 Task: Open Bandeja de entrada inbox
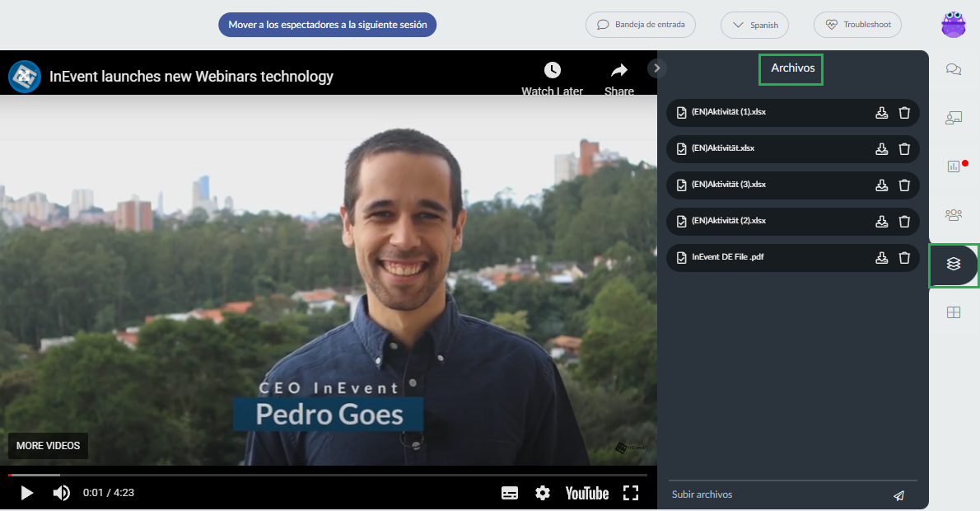[641, 25]
